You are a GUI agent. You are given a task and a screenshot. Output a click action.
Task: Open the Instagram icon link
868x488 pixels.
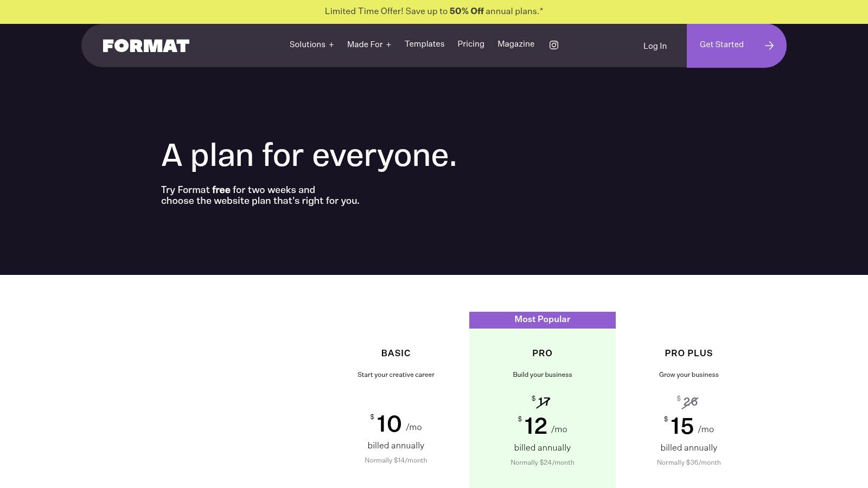(554, 45)
